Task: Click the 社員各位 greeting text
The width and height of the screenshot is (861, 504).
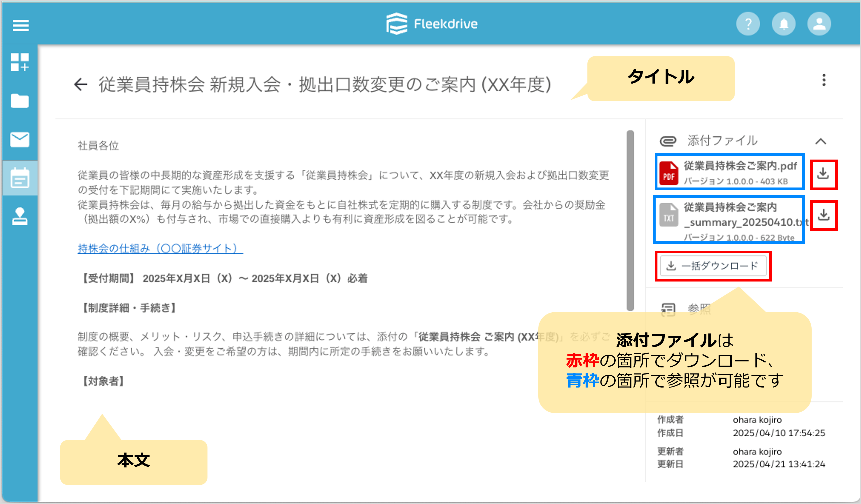Action: 99,146
